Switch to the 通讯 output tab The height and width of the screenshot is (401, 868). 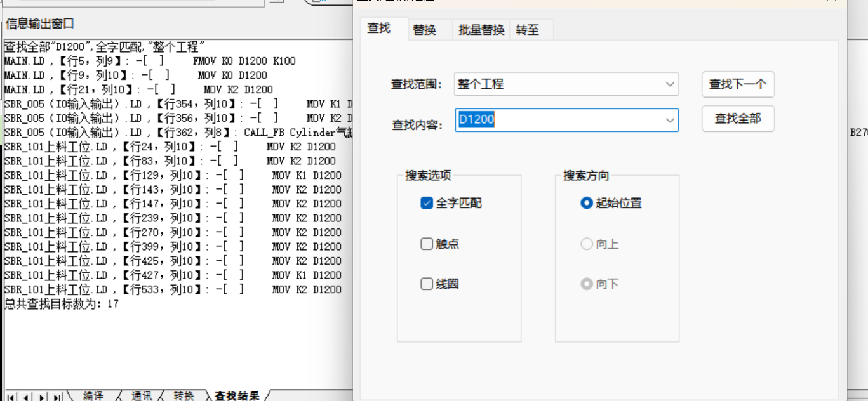tap(142, 396)
